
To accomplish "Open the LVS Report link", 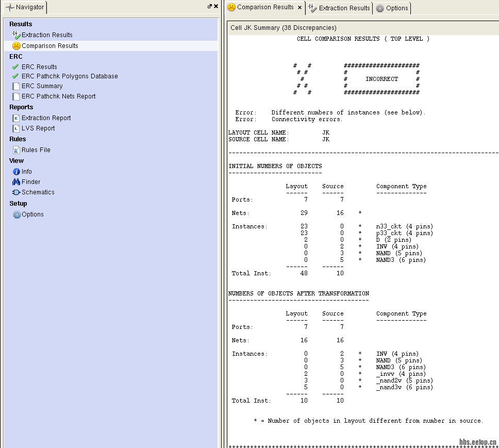I will point(38,128).
